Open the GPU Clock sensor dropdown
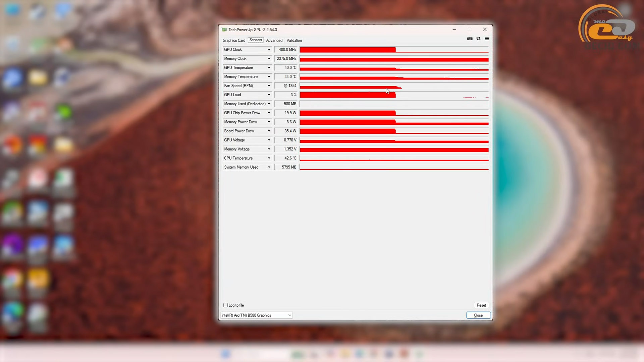644x362 pixels. (x=269, y=50)
